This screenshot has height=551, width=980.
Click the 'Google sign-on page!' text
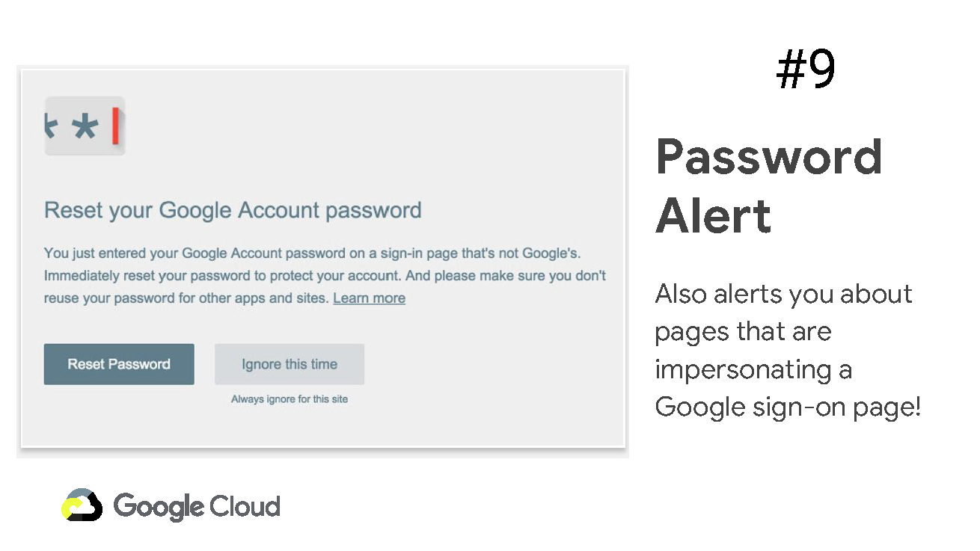pos(788,407)
